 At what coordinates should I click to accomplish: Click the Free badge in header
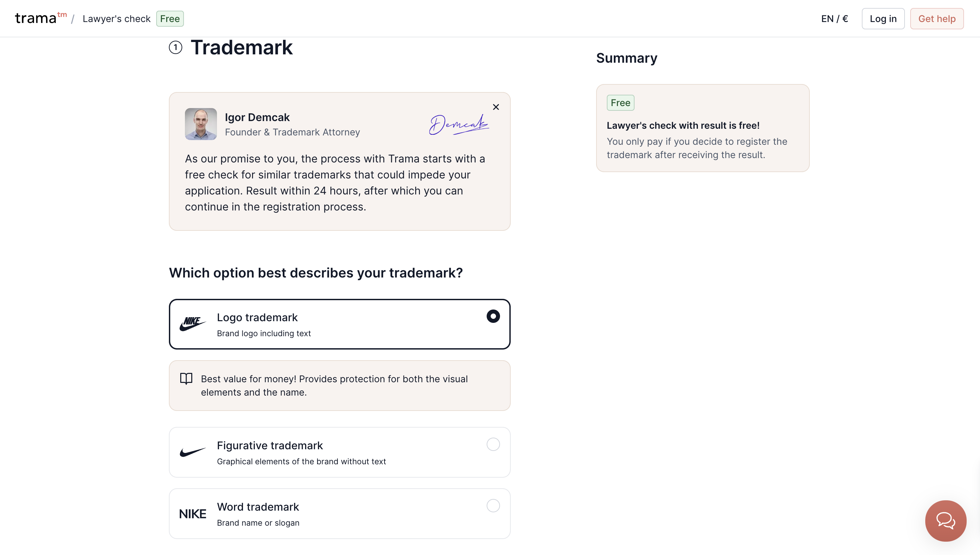[170, 19]
